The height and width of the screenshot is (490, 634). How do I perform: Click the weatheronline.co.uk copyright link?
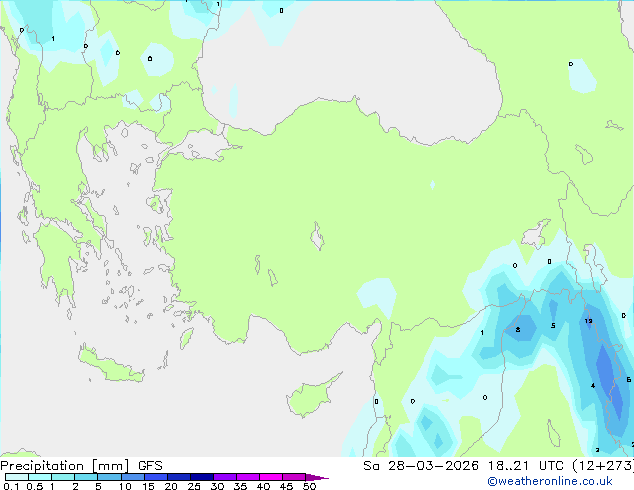click(550, 481)
